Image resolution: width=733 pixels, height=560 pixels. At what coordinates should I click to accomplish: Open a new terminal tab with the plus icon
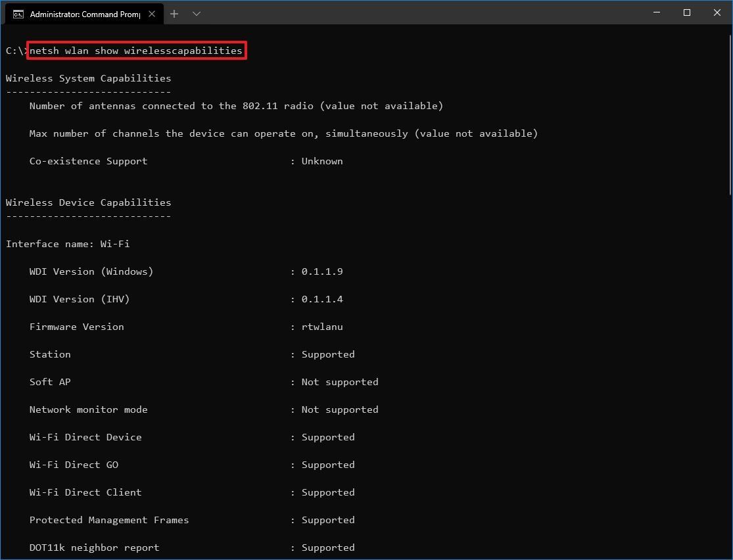coord(174,13)
